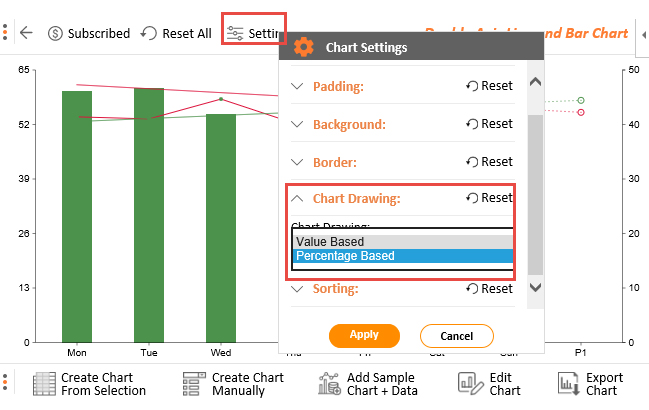The image size is (649, 410).
Task: Expand the Background section
Action: click(297, 124)
